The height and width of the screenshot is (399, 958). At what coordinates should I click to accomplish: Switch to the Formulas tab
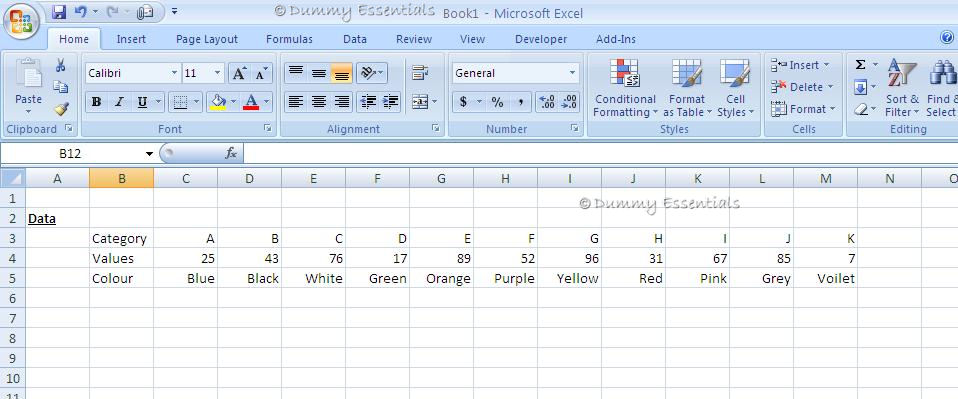coord(289,39)
